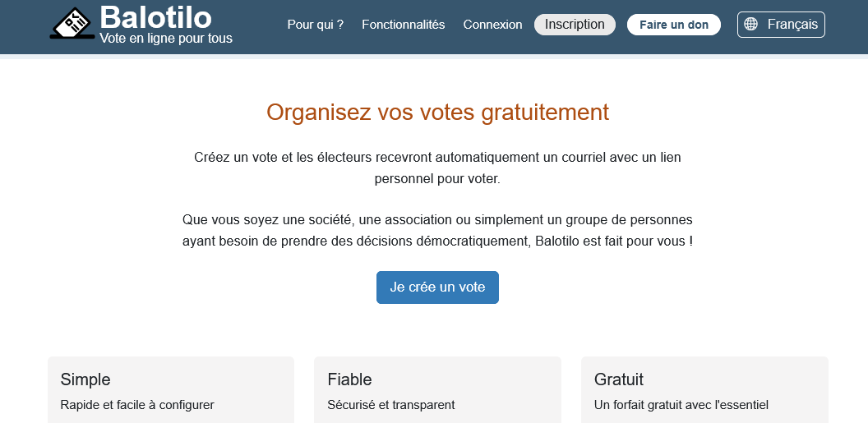Image resolution: width=868 pixels, height=423 pixels.
Task: Click the Balotilo site title
Action: pos(155,16)
